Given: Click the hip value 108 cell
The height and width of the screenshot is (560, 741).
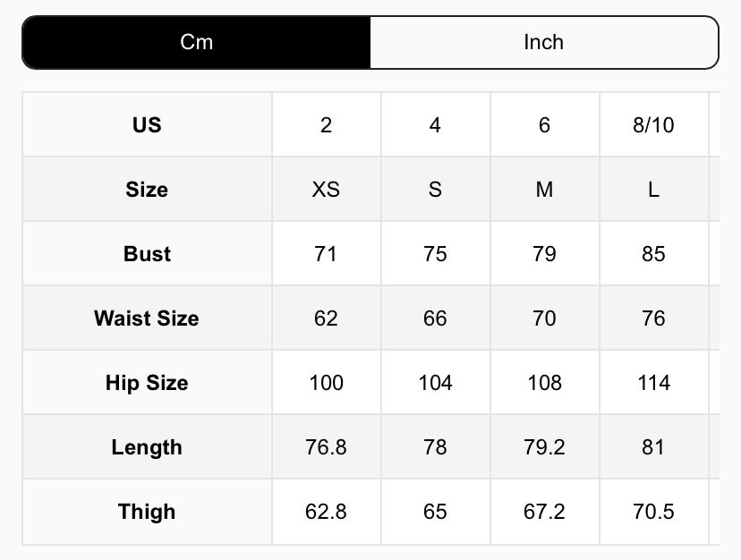Looking at the screenshot, I should pos(544,383).
